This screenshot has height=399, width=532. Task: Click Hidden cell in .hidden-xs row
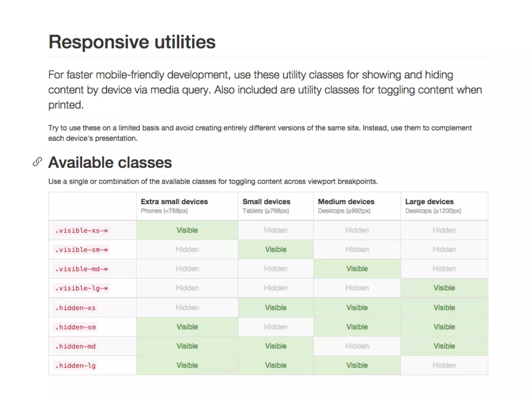click(187, 308)
